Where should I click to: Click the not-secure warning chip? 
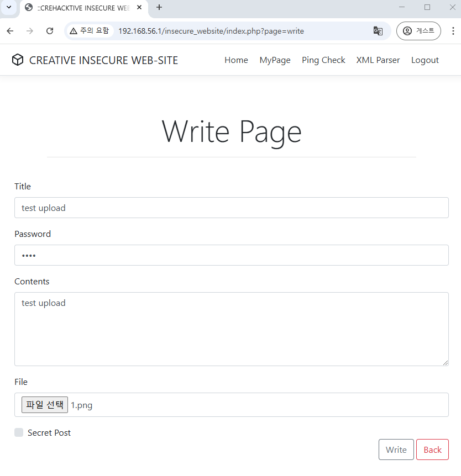coord(90,31)
